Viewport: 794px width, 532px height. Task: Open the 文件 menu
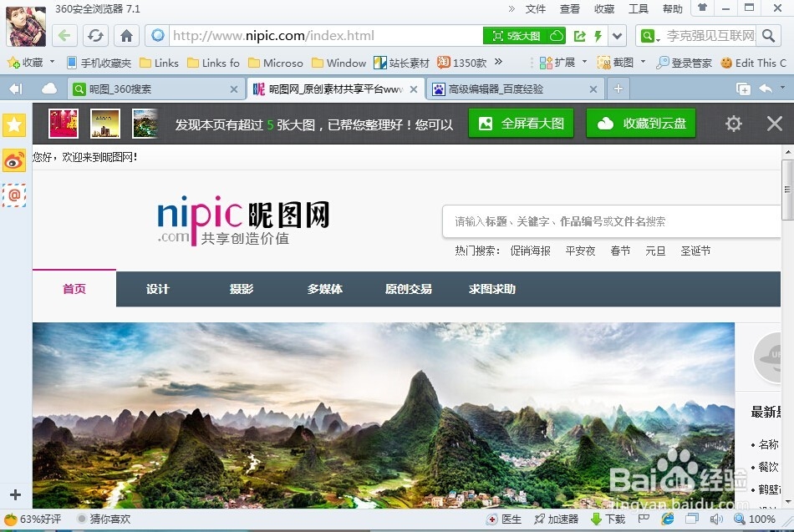[x=535, y=8]
